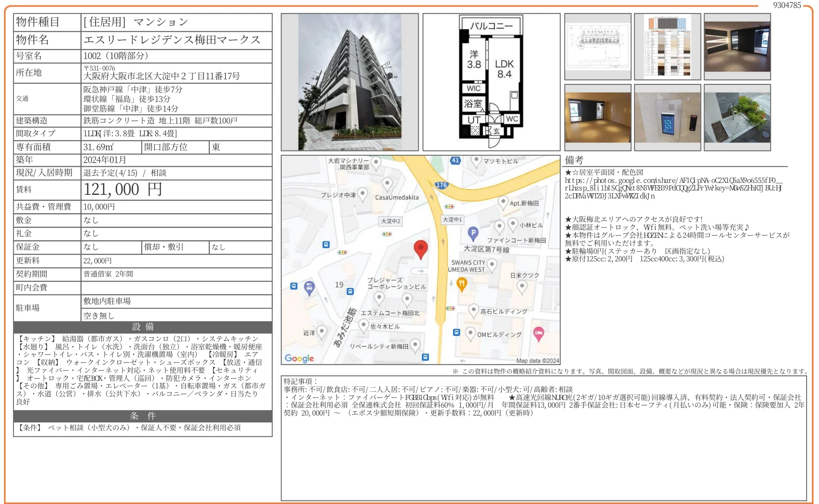Click the Google logo on map
819x504 pixels.
tap(299, 358)
